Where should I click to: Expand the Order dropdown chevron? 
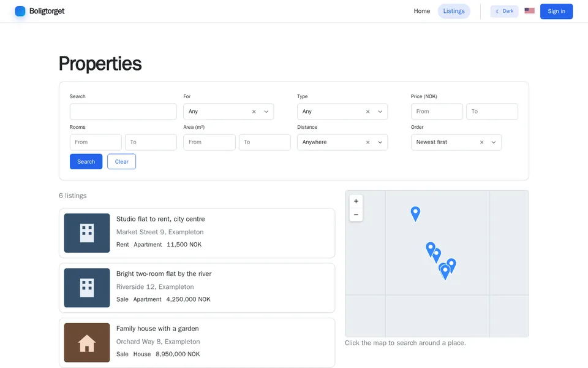(494, 142)
